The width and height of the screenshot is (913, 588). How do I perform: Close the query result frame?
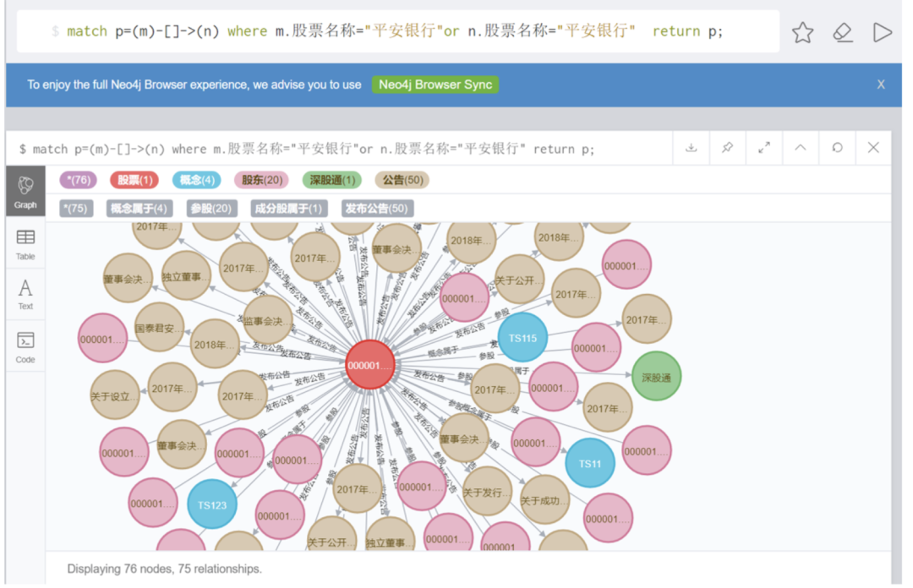coord(873,148)
